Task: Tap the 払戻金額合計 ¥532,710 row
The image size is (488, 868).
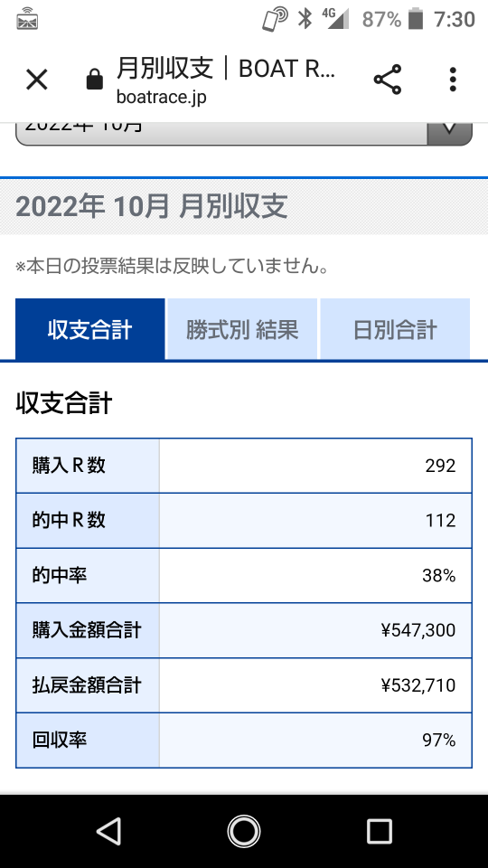Action: coord(243,685)
